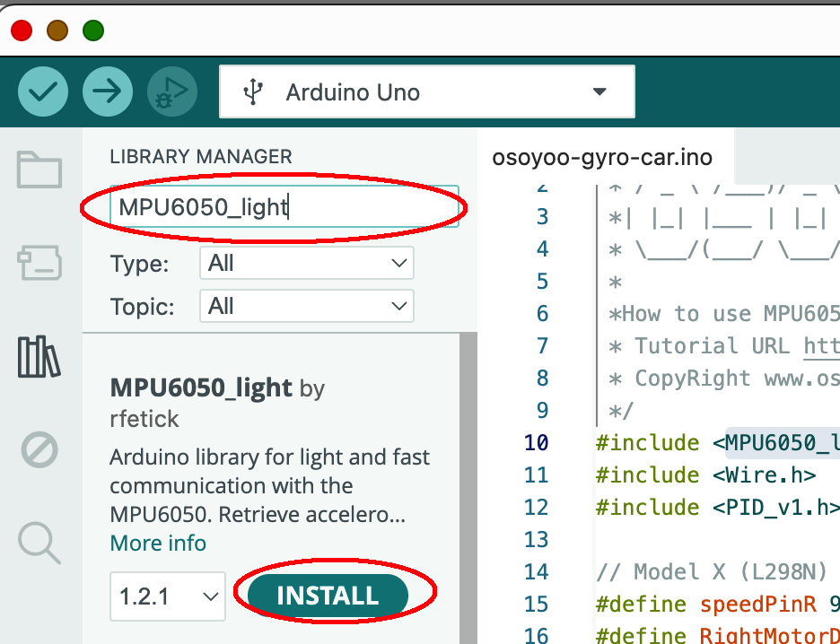Start the debugger with the bug-play icon
The width and height of the screenshot is (840, 644).
pyautogui.click(x=172, y=91)
